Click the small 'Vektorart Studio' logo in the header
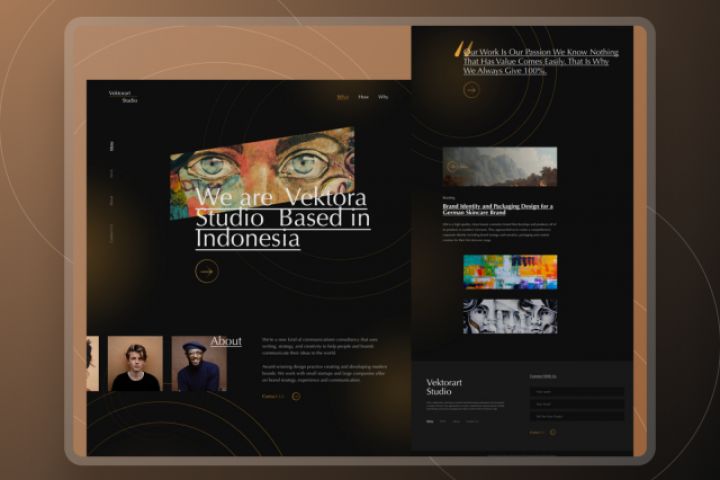The height and width of the screenshot is (480, 720). tap(123, 96)
